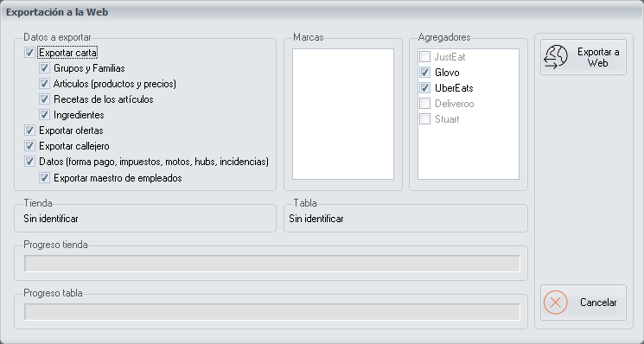Uncheck Exportar maestro de empleados
Screen dimensions: 644x344
(44, 178)
